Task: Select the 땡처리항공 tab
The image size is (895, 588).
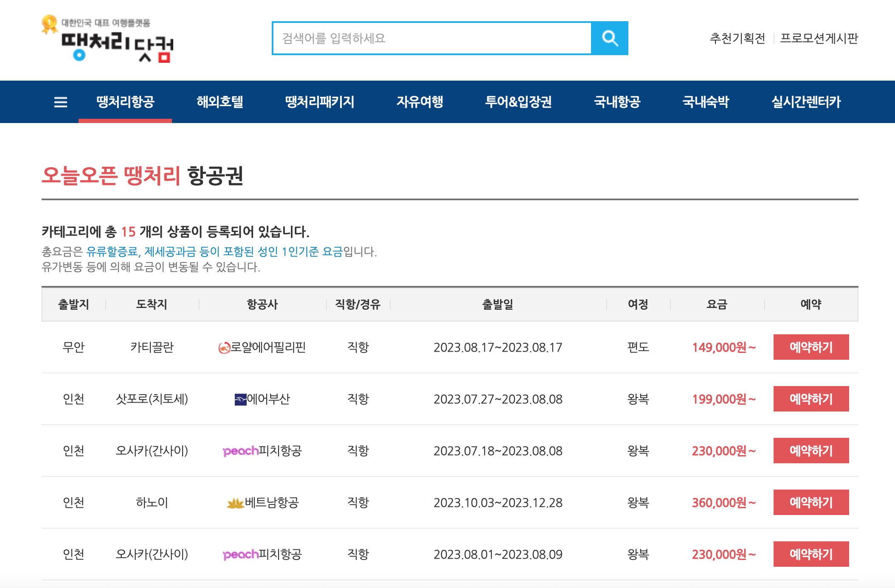Action: pyautogui.click(x=125, y=102)
